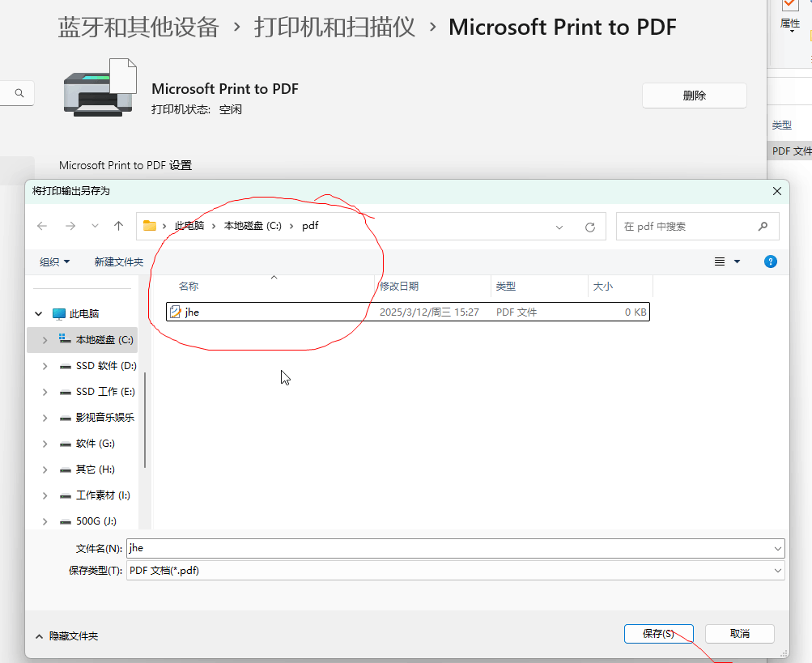The image size is (812, 663).
Task: Open the 保存类型 file type dropdown
Action: pos(776,570)
